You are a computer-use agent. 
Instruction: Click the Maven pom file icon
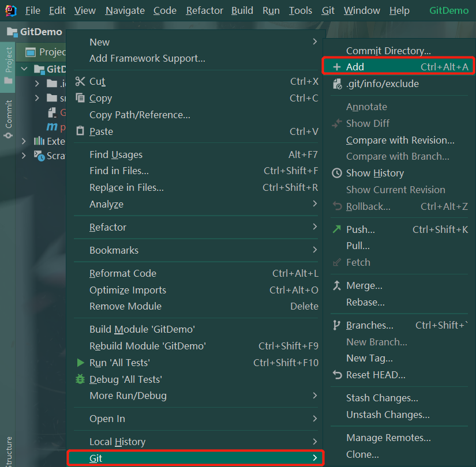[x=52, y=126]
